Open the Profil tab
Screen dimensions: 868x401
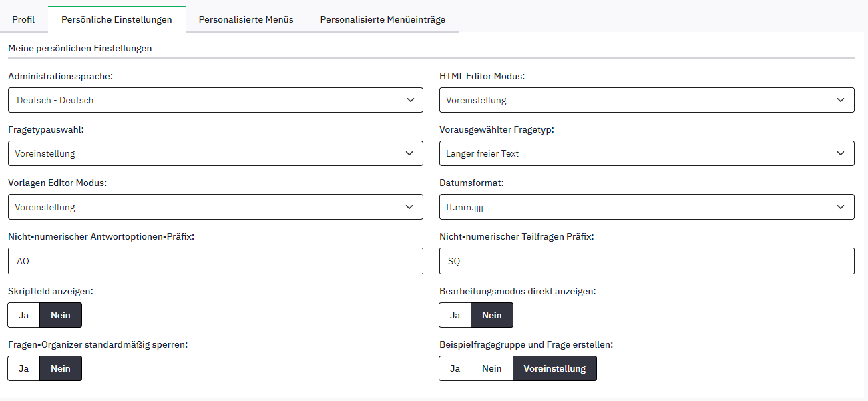click(x=23, y=19)
